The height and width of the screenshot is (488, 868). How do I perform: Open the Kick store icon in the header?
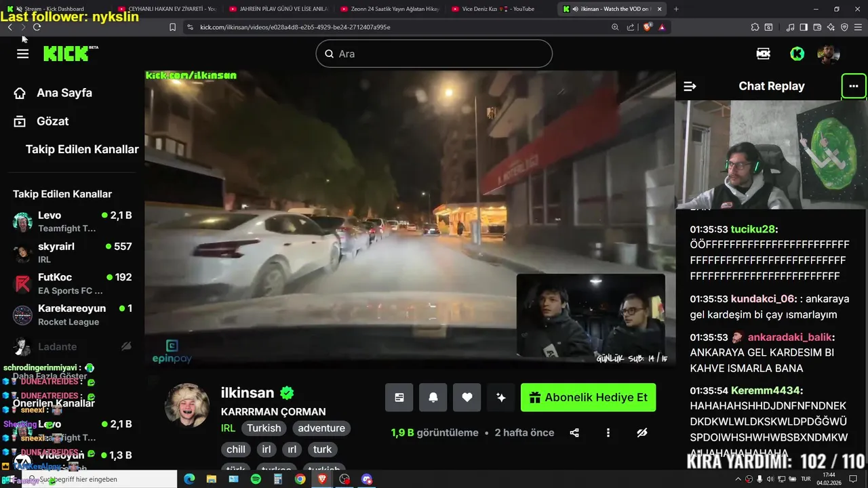[764, 54]
